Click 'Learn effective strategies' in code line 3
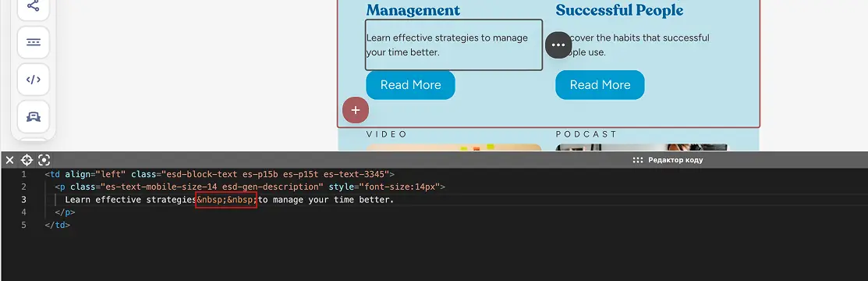 pos(131,200)
